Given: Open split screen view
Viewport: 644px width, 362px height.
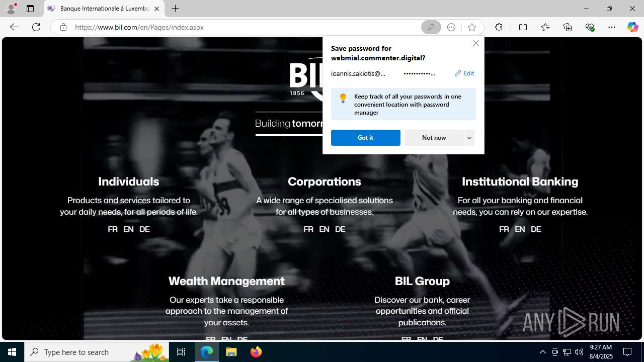Looking at the screenshot, I should (523, 27).
